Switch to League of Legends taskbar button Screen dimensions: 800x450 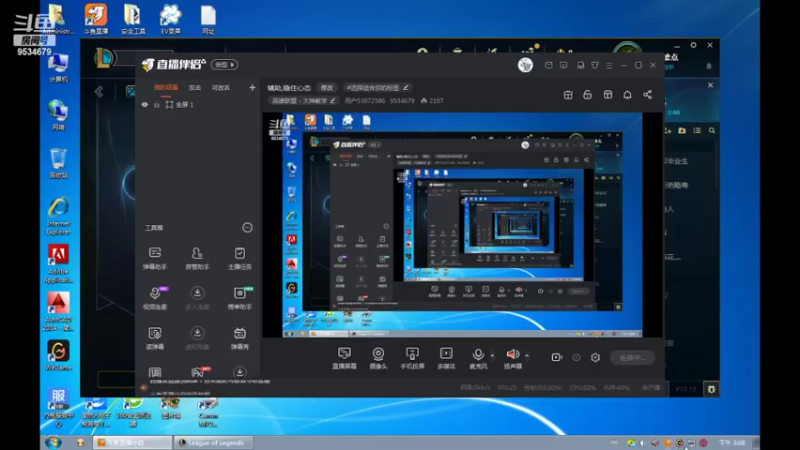[211, 443]
